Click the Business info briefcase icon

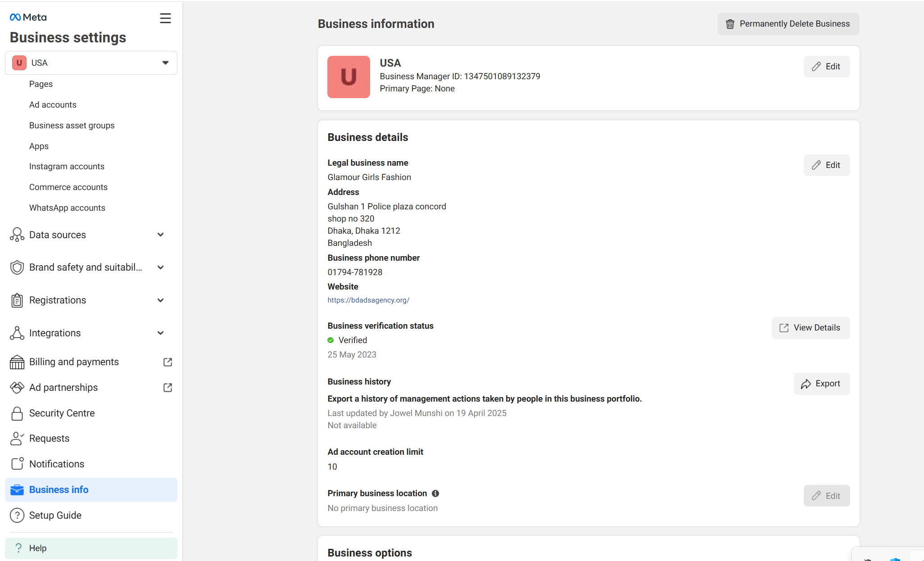click(x=17, y=489)
